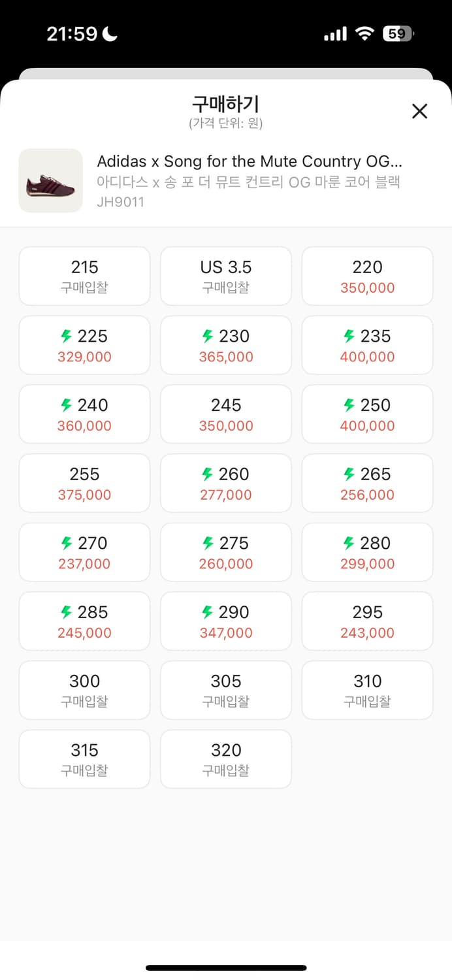Tap the lightning icon on size 225

click(x=66, y=336)
